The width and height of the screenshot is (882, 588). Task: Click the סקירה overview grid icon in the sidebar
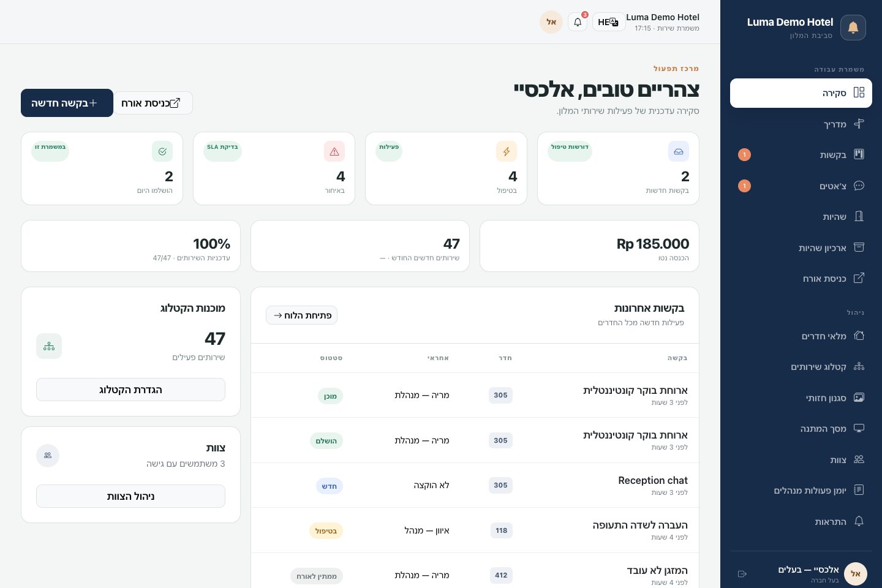point(859,92)
